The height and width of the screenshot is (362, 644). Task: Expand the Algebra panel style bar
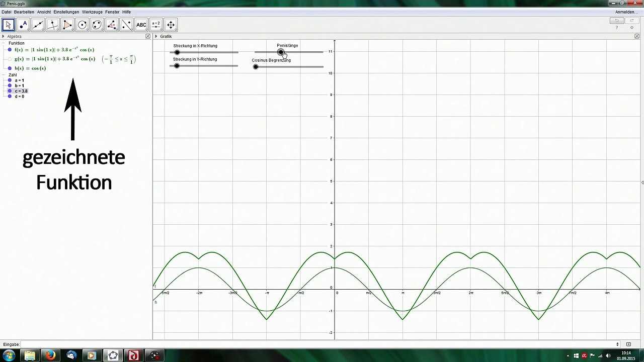[4, 36]
